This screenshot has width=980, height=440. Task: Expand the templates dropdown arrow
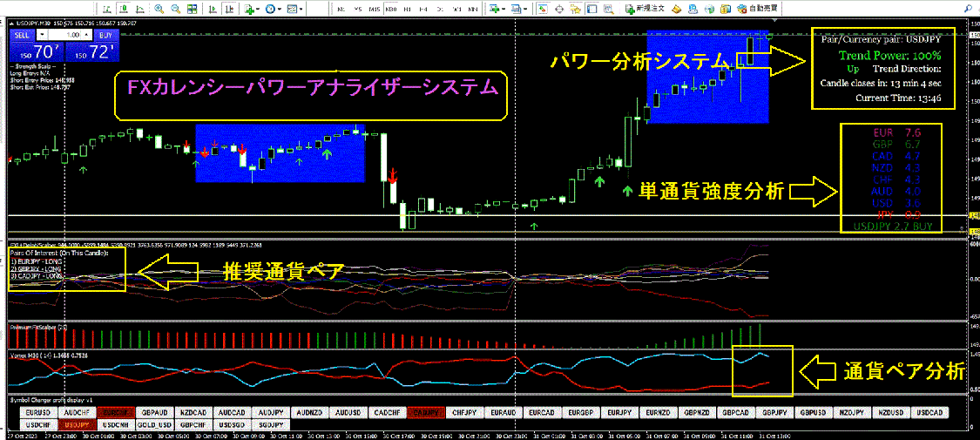pyautogui.click(x=301, y=9)
